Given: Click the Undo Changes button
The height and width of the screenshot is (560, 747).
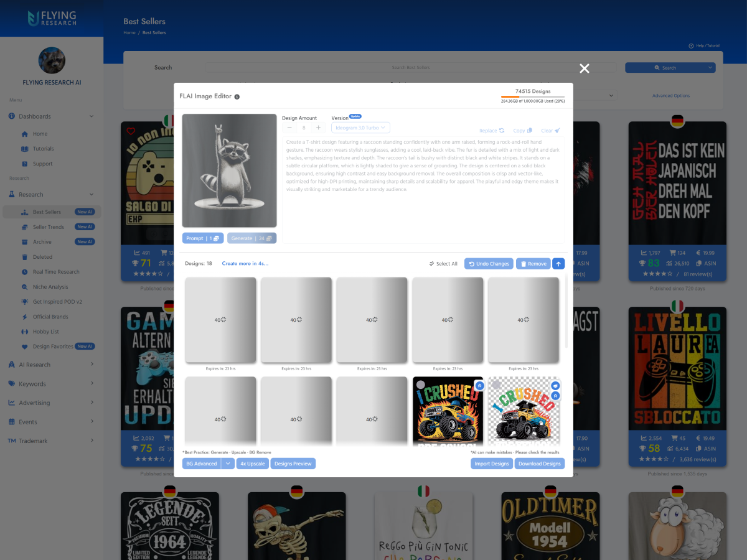Looking at the screenshot, I should (489, 264).
